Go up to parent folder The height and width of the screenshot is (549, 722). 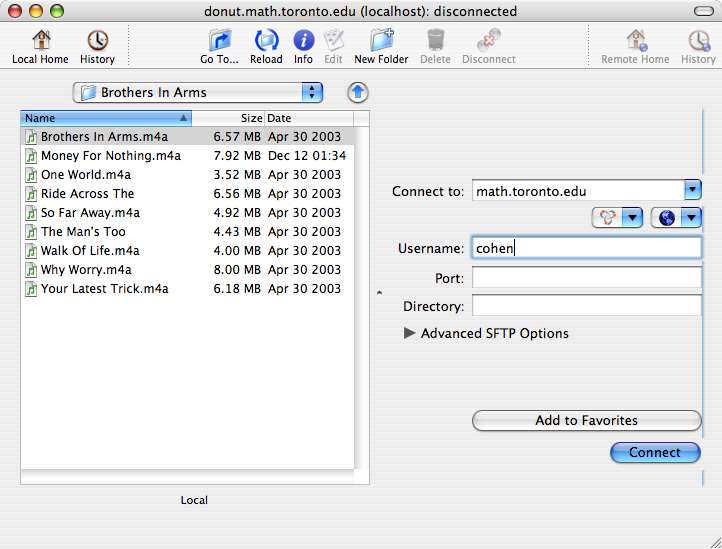click(x=358, y=93)
